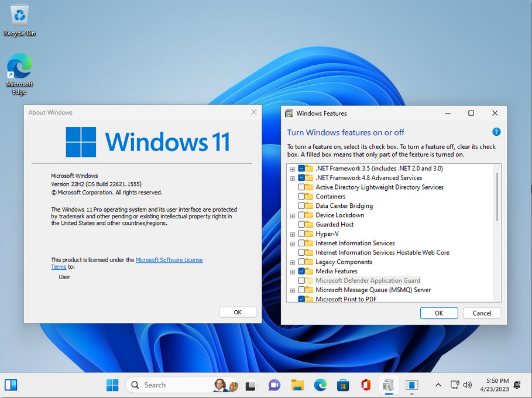Click the taskbar Search box

point(182,385)
